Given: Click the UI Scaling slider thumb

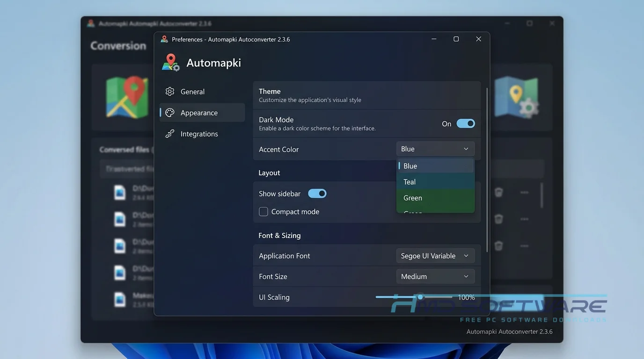Looking at the screenshot, I should tap(420, 297).
